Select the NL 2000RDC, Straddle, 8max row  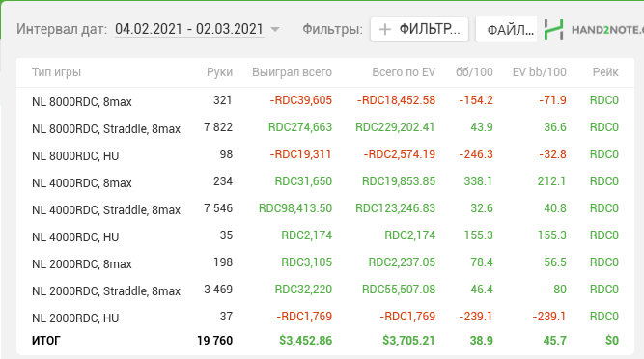click(x=325, y=290)
